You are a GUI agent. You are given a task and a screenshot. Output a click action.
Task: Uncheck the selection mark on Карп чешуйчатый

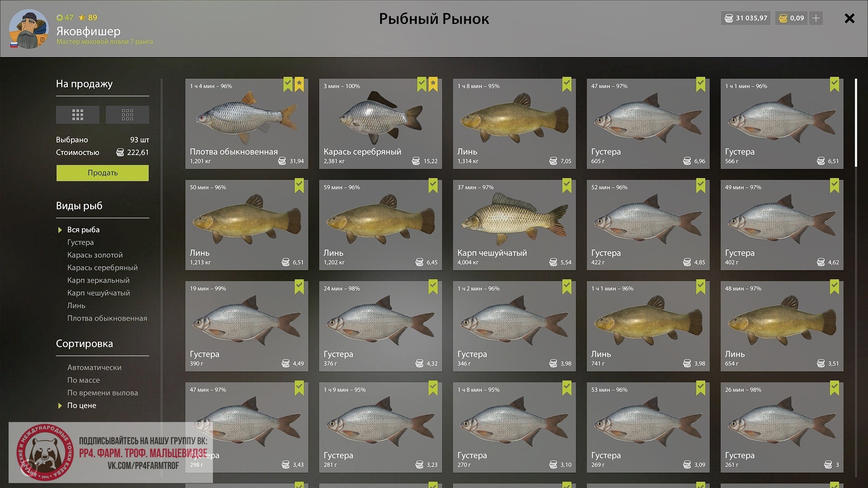(x=567, y=186)
